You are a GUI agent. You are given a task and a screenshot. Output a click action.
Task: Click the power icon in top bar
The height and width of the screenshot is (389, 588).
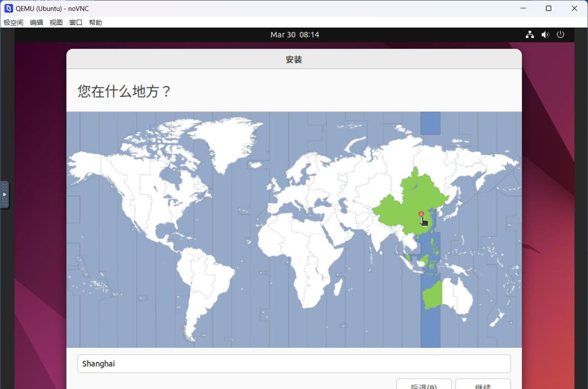coord(560,34)
